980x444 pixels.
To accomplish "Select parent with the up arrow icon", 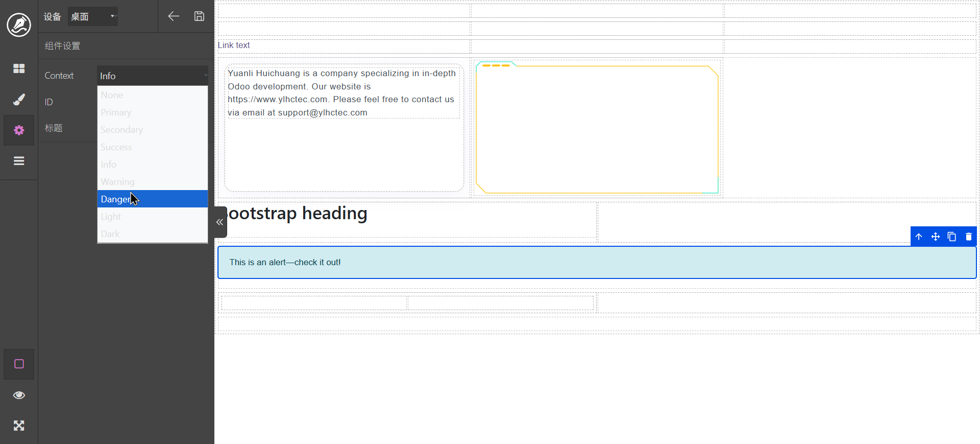I will (919, 237).
